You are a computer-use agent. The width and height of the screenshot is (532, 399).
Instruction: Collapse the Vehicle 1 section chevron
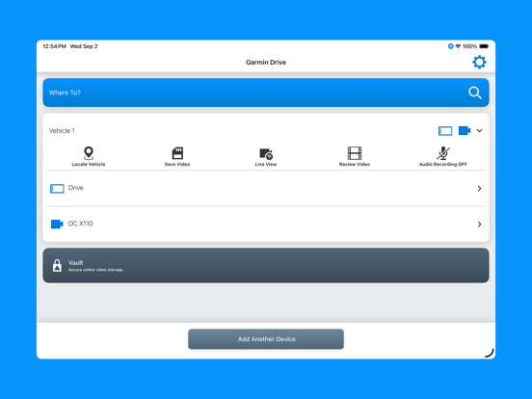(479, 131)
